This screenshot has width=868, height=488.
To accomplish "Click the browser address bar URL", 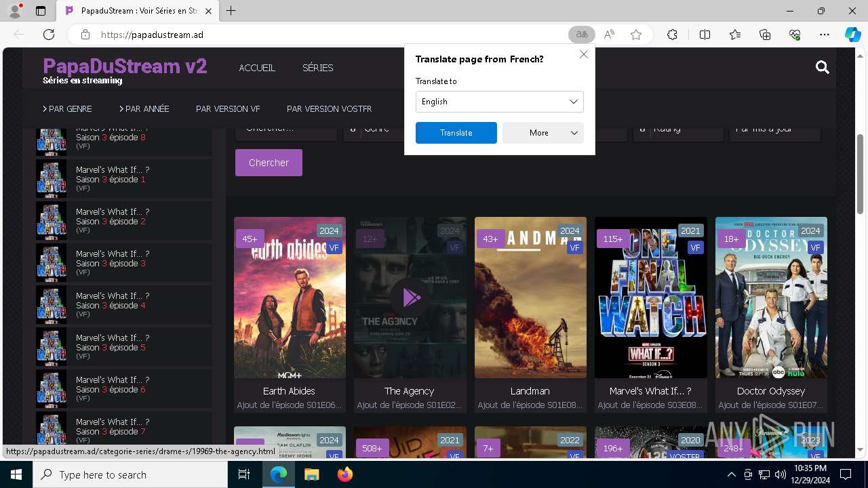I will 152,35.
